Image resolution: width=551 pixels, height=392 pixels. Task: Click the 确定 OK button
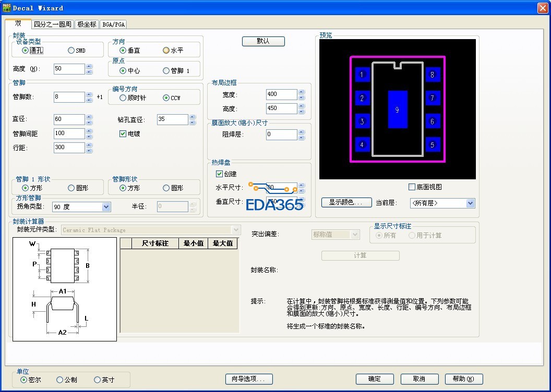(x=374, y=379)
